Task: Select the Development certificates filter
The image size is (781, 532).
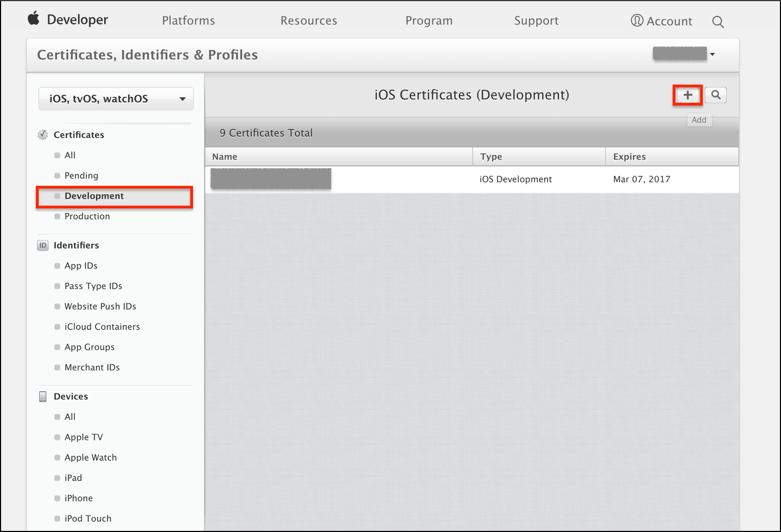Action: (94, 196)
